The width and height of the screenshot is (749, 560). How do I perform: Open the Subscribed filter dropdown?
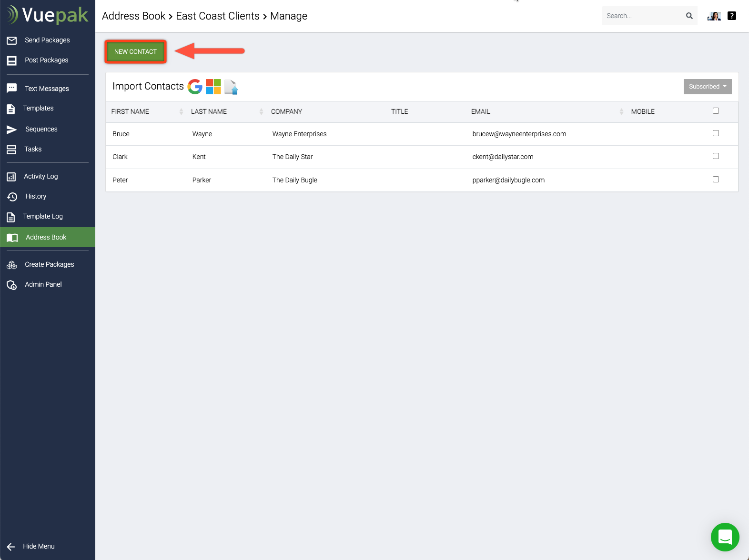(x=708, y=87)
